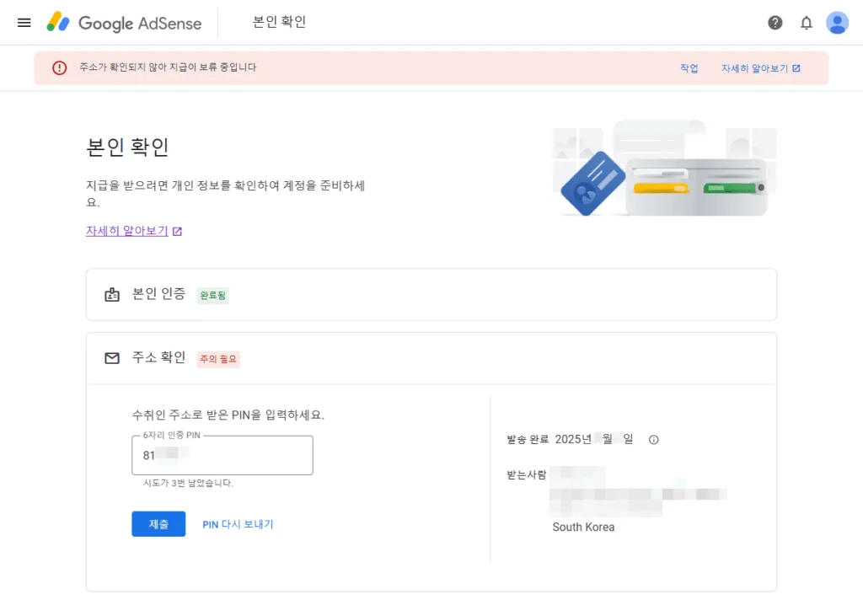Open the notifications bell icon

pyautogui.click(x=807, y=23)
